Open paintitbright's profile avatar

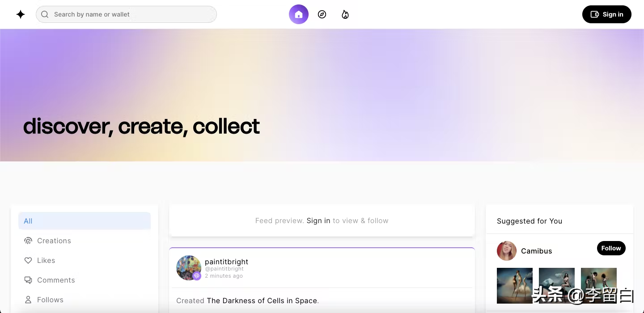click(188, 267)
